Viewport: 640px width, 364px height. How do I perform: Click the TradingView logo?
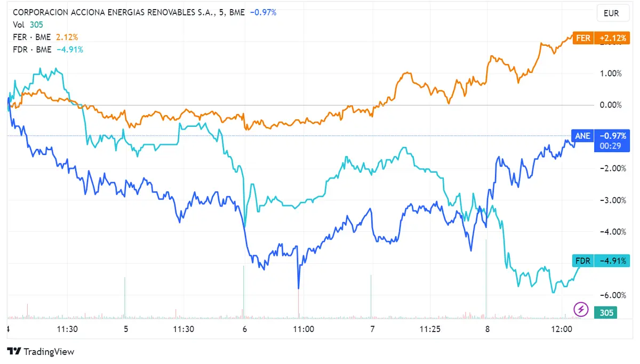40,352
